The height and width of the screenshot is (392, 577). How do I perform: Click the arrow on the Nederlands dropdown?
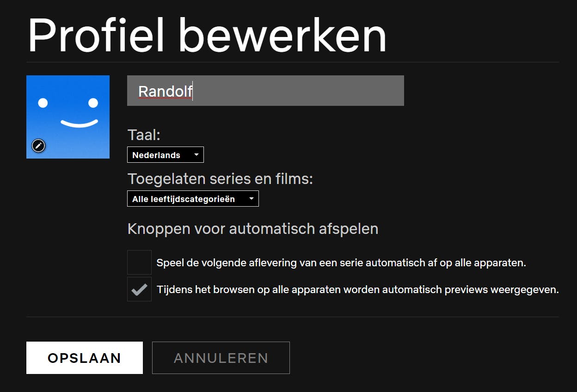click(x=196, y=155)
